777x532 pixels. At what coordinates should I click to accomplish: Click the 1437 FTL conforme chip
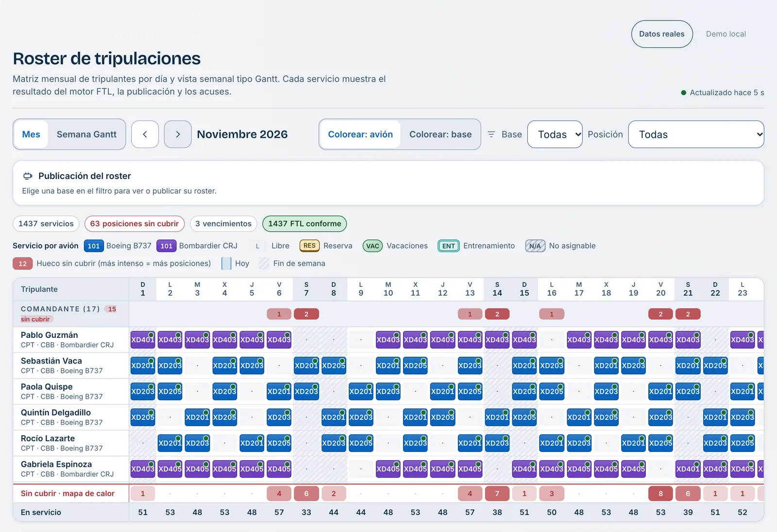(304, 224)
